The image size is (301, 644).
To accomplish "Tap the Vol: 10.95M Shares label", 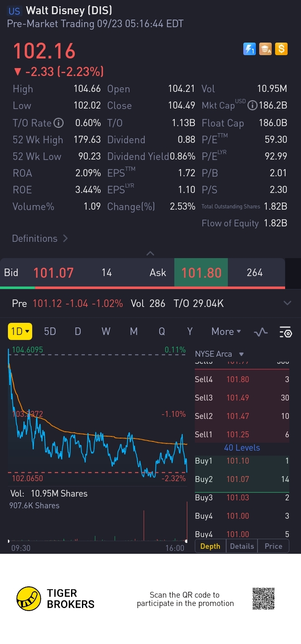I will click(x=49, y=494).
